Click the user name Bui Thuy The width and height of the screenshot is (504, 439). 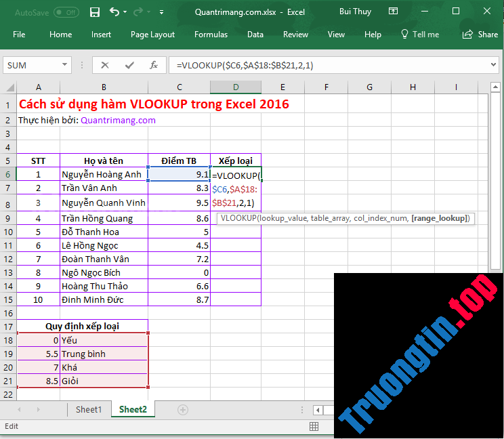pyautogui.click(x=355, y=12)
